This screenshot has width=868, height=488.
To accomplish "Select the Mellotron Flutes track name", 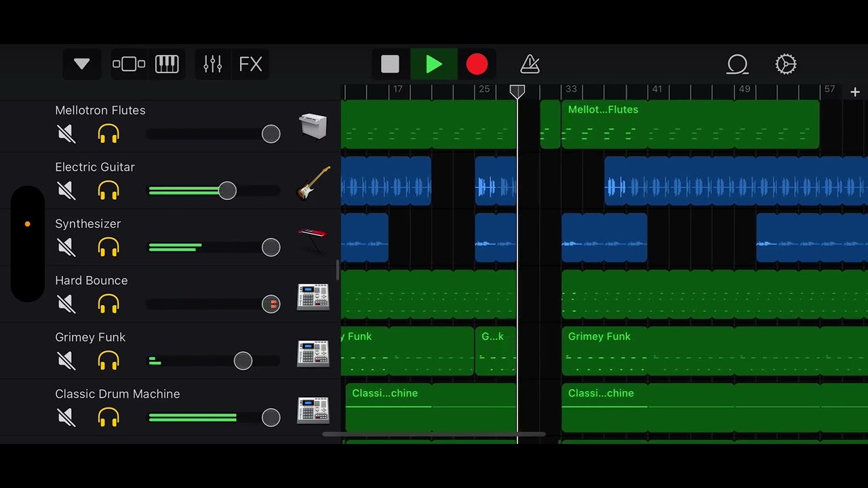I will (x=100, y=110).
